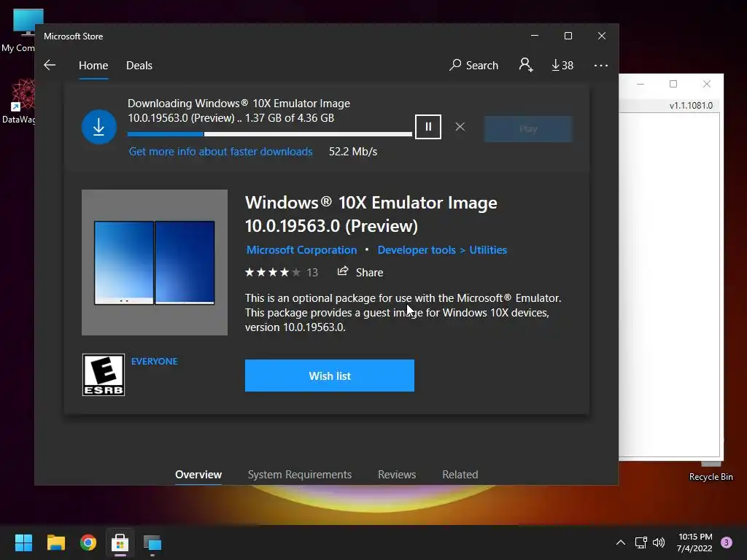Open the Utilities subcategory link
This screenshot has width=747, height=560.
coord(488,250)
